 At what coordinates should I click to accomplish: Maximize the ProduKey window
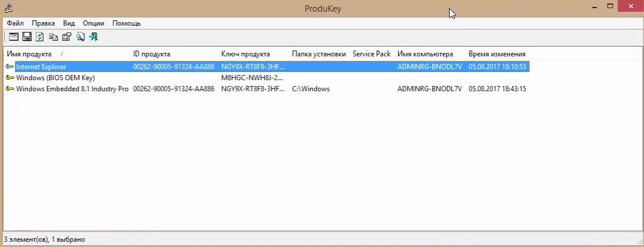tap(610, 6)
